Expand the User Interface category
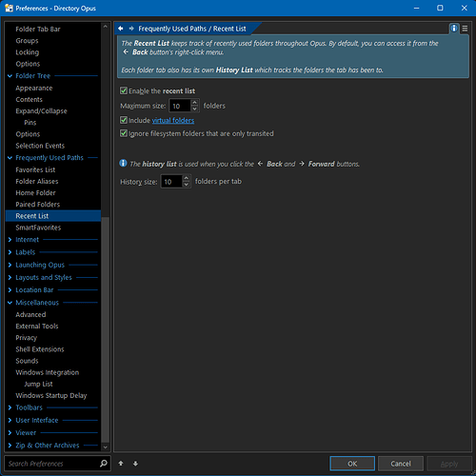The image size is (476, 476). pyautogui.click(x=10, y=420)
